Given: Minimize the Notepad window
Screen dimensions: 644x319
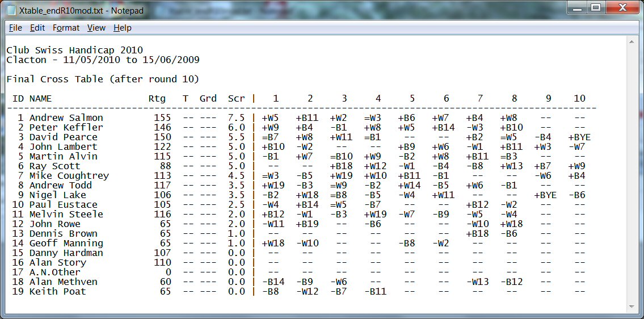Looking at the screenshot, I should pyautogui.click(x=578, y=8).
